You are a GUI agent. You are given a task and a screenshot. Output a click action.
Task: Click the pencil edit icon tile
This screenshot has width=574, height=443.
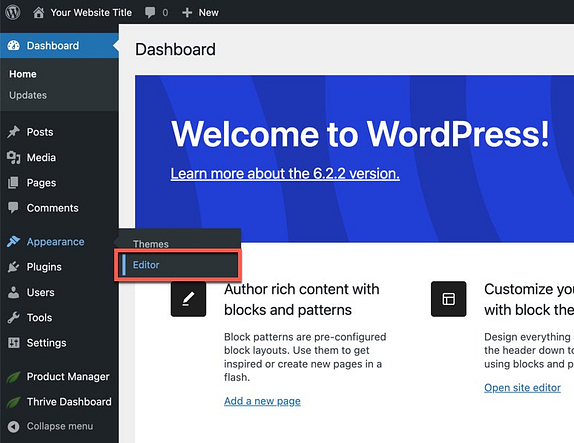(189, 299)
